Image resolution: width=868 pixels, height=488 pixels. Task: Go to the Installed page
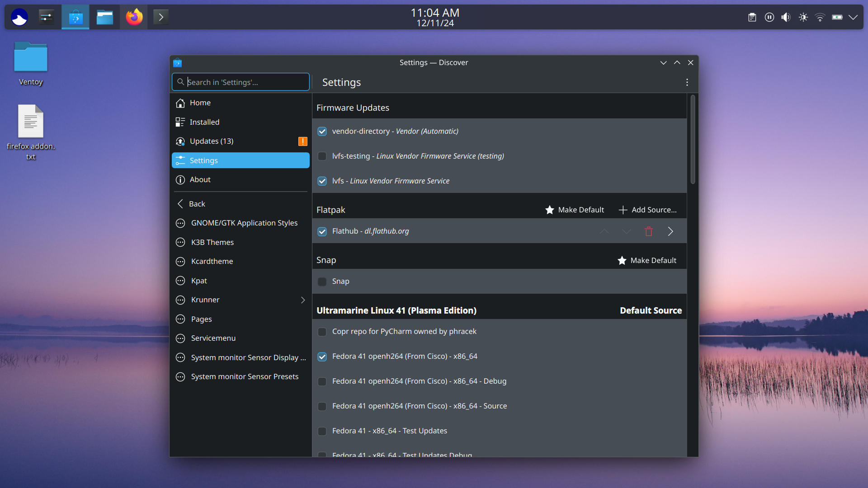[204, 122]
